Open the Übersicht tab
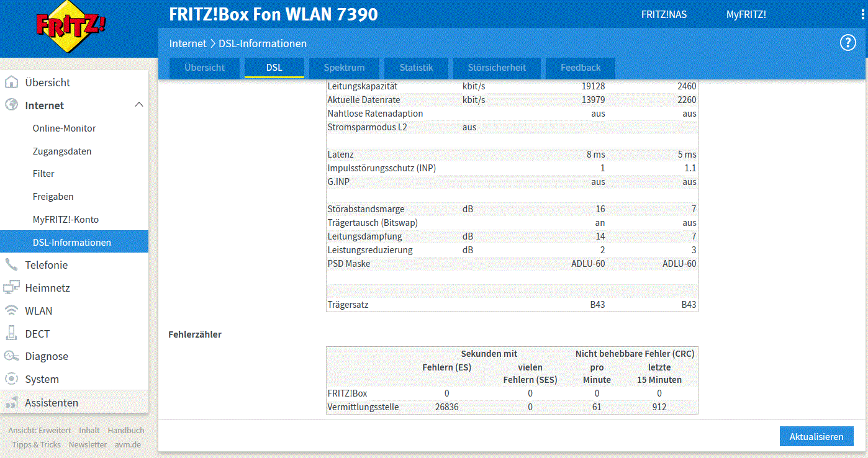Image resolution: width=868 pixels, height=458 pixels. click(204, 68)
